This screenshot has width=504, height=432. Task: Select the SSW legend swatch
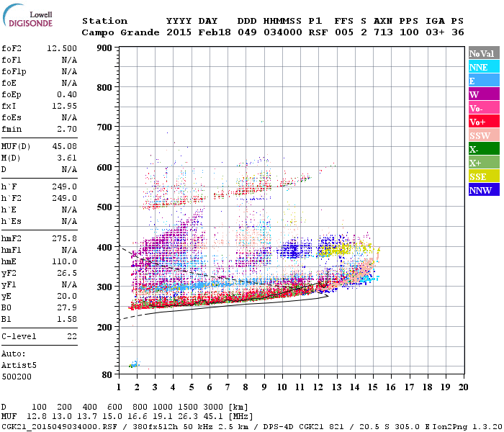(484, 135)
